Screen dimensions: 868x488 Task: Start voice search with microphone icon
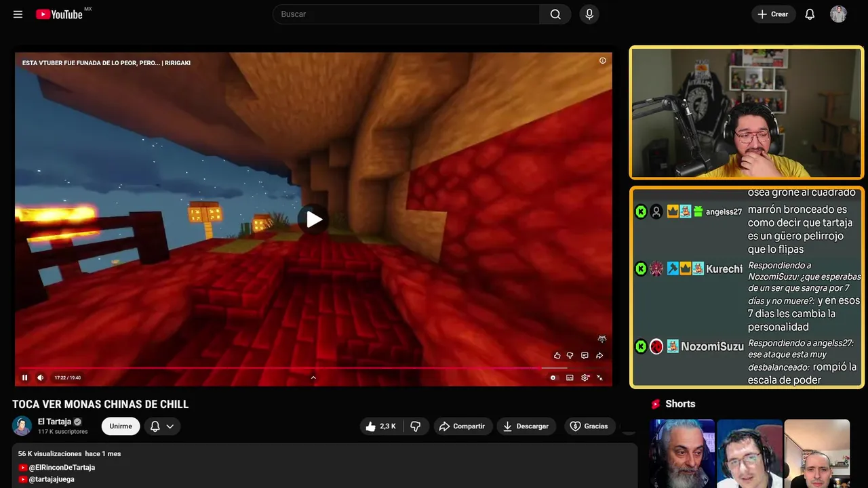589,14
